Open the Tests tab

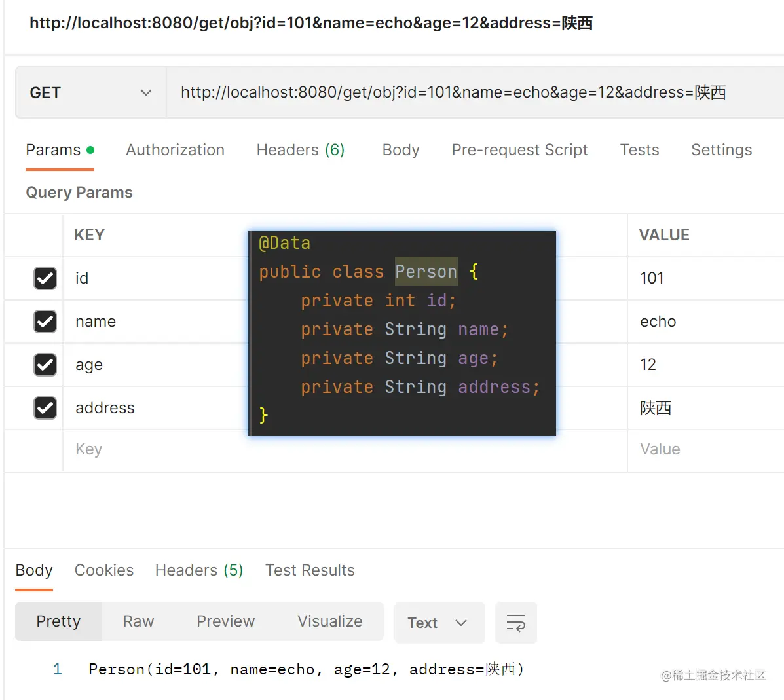coord(639,150)
